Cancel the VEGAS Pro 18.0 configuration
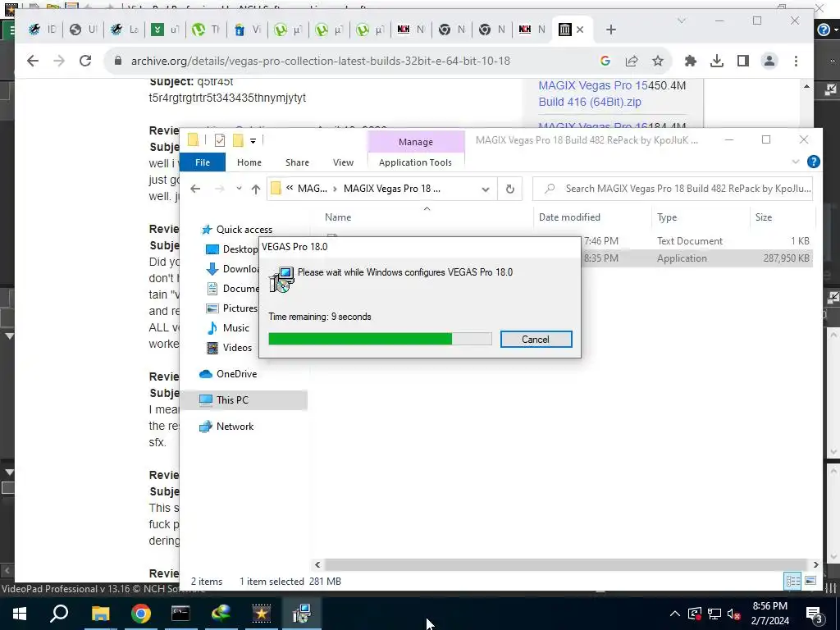 point(536,339)
